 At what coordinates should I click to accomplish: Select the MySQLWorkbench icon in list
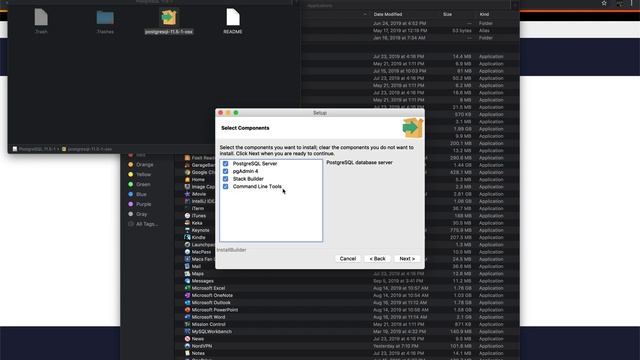pyautogui.click(x=187, y=331)
